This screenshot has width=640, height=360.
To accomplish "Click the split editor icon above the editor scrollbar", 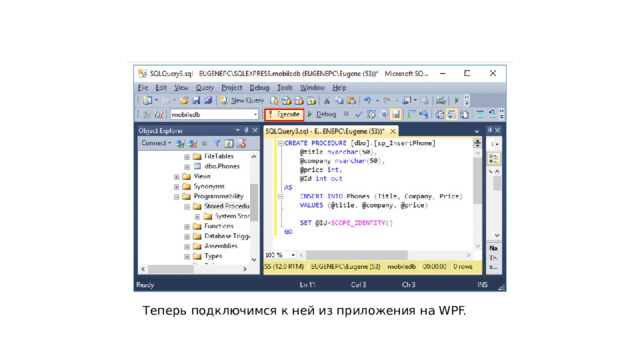I will tap(477, 143).
